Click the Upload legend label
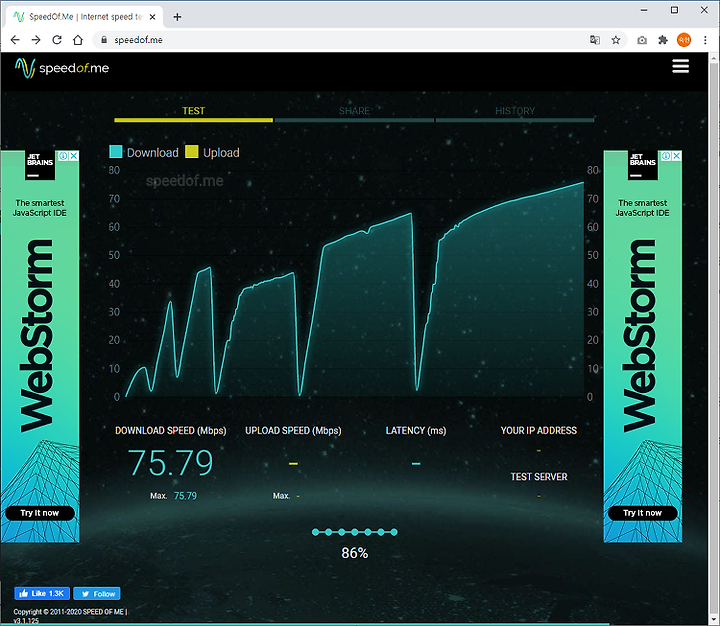The height and width of the screenshot is (626, 720). (221, 152)
